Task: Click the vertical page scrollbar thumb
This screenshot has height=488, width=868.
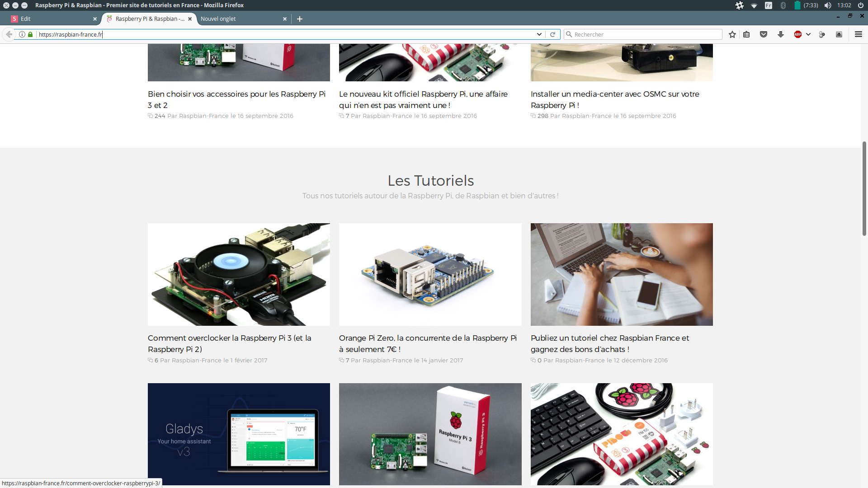Action: (x=864, y=188)
